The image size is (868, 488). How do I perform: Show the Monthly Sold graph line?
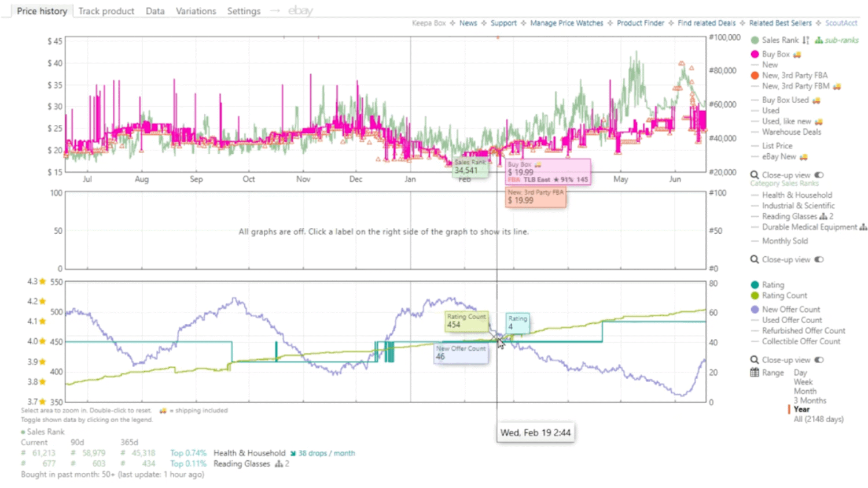pos(784,241)
